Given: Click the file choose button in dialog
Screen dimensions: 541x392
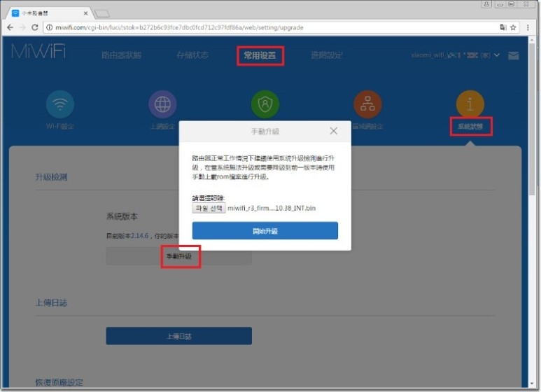Looking at the screenshot, I should tap(209, 208).
